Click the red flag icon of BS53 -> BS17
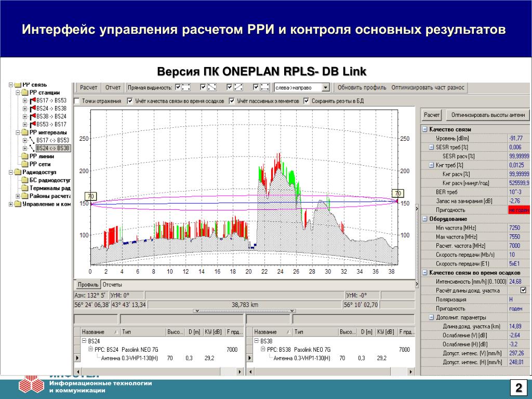The image size is (532, 399). pyautogui.click(x=33, y=125)
